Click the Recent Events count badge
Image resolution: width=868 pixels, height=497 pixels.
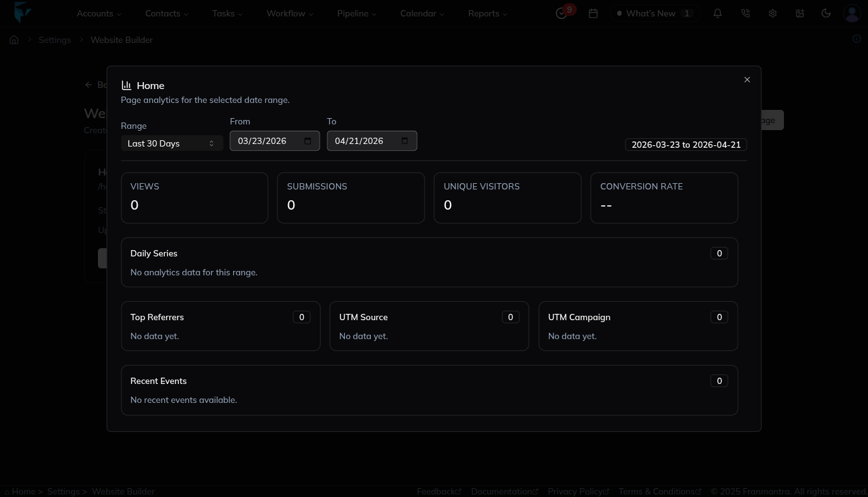click(x=719, y=381)
